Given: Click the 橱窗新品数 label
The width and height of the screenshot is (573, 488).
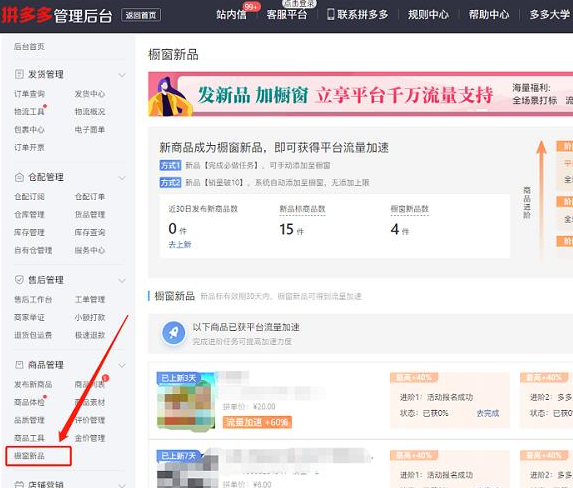Looking at the screenshot, I should click(x=409, y=209).
